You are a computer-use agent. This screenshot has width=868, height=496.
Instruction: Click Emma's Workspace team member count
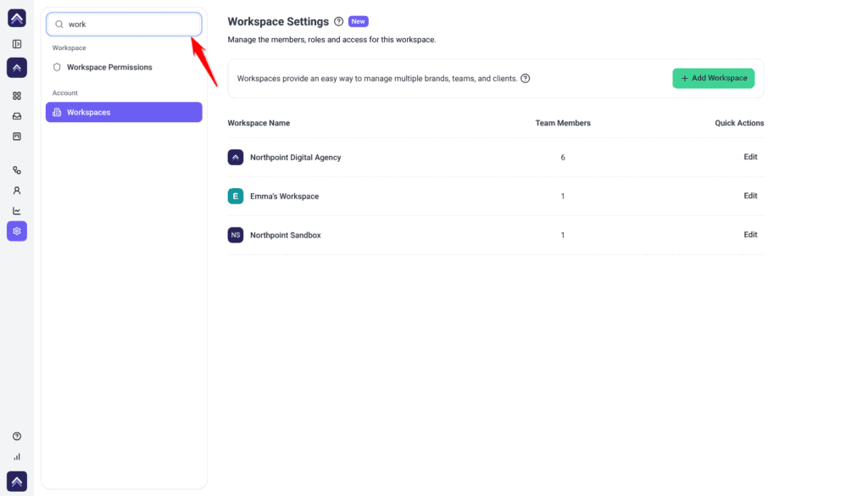563,196
